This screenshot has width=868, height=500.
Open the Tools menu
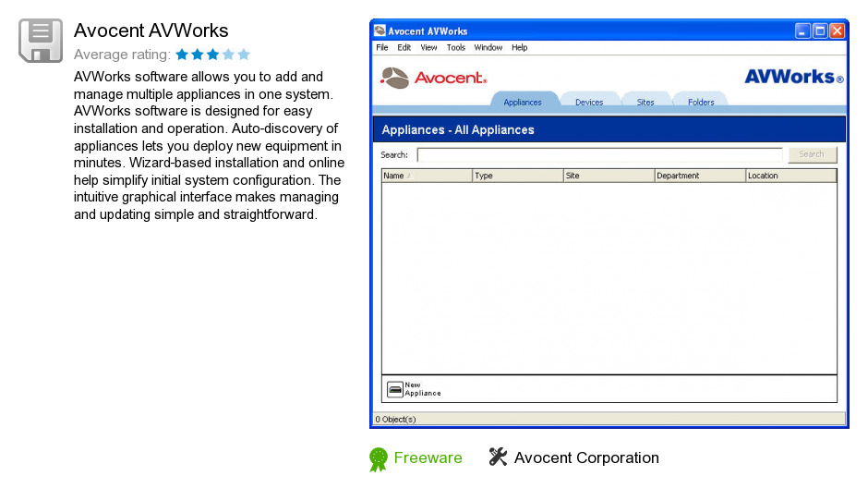click(455, 48)
